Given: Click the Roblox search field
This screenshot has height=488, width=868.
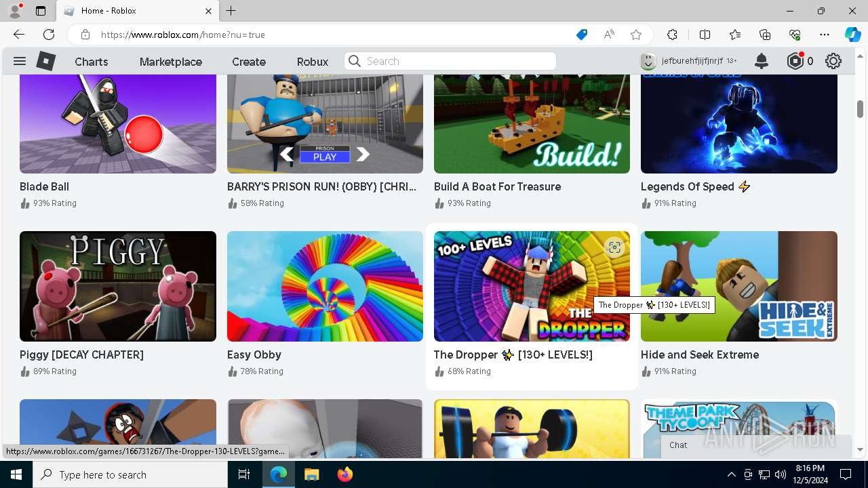Looking at the screenshot, I should tap(450, 61).
